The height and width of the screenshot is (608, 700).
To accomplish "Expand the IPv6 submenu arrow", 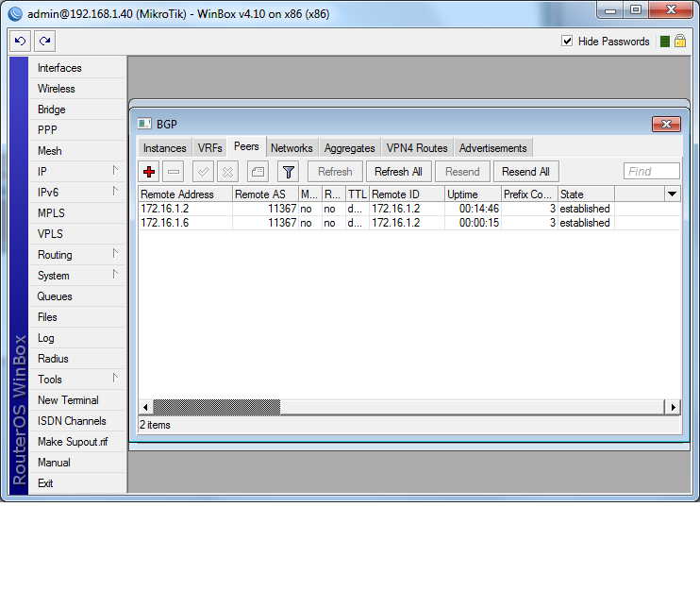I will tap(115, 192).
